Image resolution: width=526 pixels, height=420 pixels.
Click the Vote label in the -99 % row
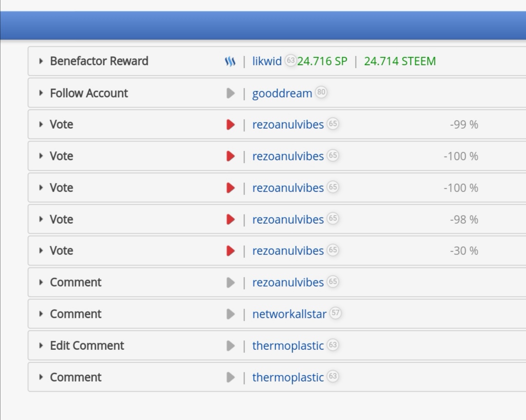click(x=61, y=125)
